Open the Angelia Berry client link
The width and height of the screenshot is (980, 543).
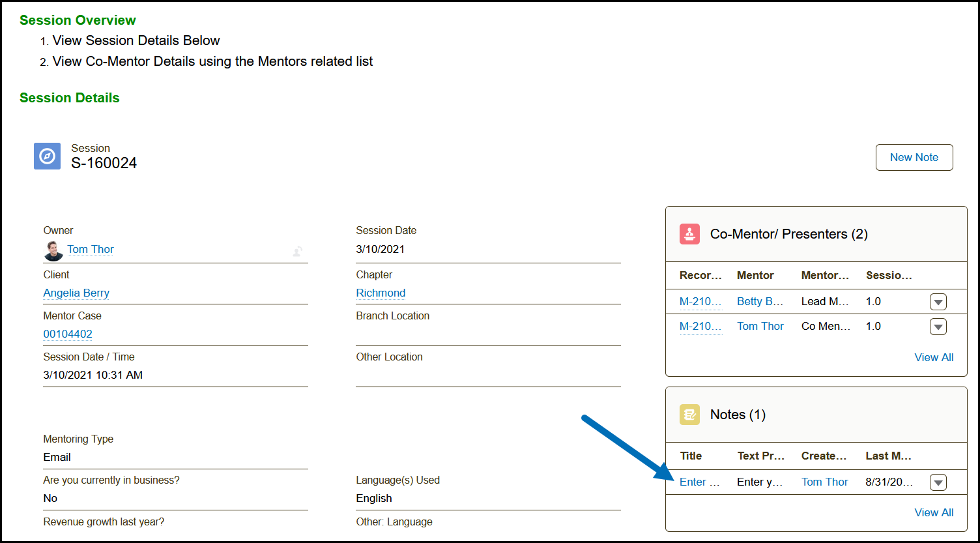76,293
